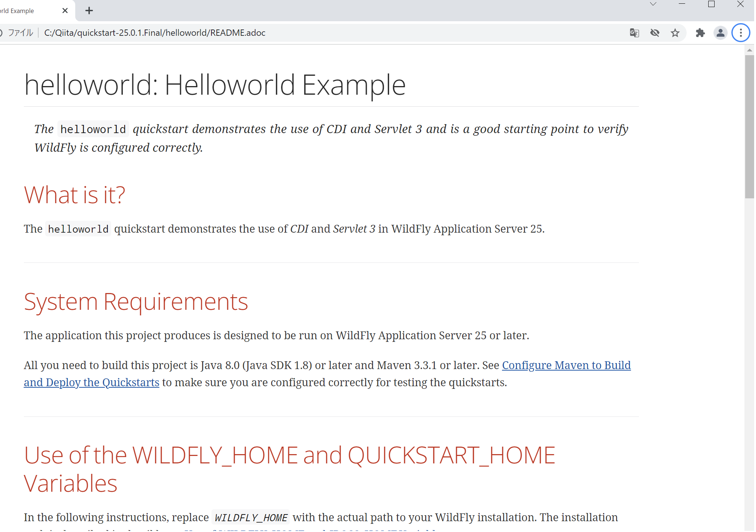
Task: Click the ファイル label in the toolbar
Action: click(21, 33)
